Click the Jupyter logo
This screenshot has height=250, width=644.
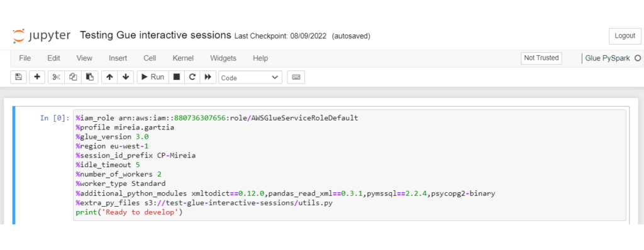point(42,35)
